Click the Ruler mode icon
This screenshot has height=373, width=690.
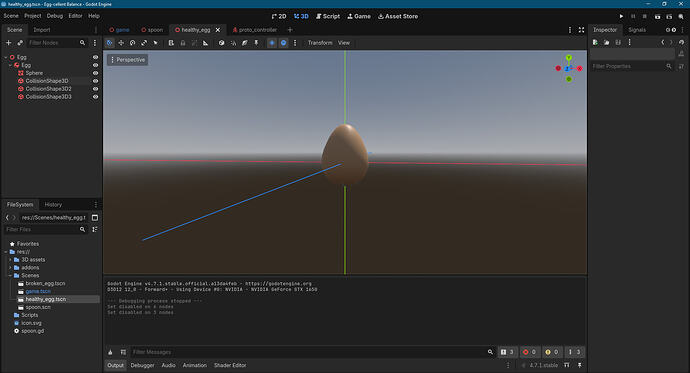[x=206, y=43]
